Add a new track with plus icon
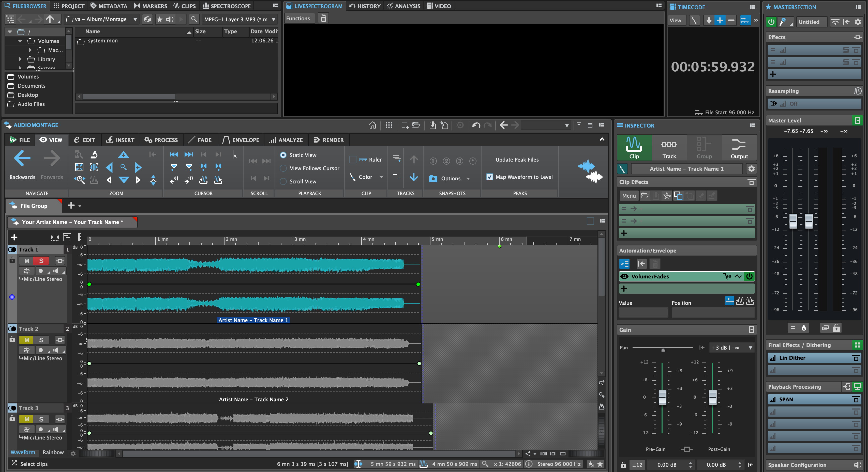Image resolution: width=868 pixels, height=472 pixels. click(14, 237)
